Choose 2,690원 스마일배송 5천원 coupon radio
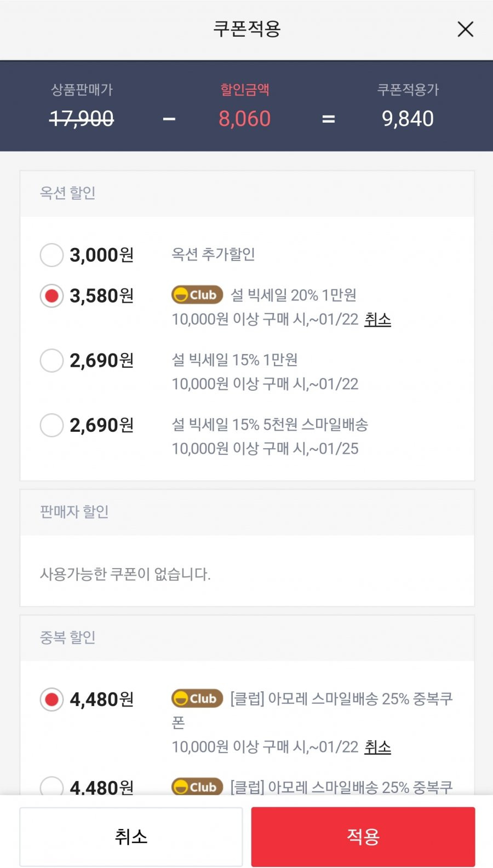Screen dimensions: 493x868 click(x=51, y=425)
